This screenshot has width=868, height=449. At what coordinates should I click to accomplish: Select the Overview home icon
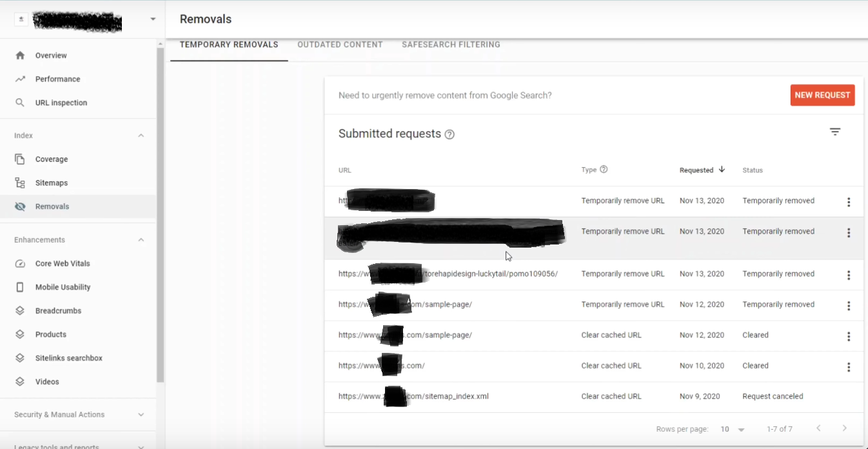(21, 55)
